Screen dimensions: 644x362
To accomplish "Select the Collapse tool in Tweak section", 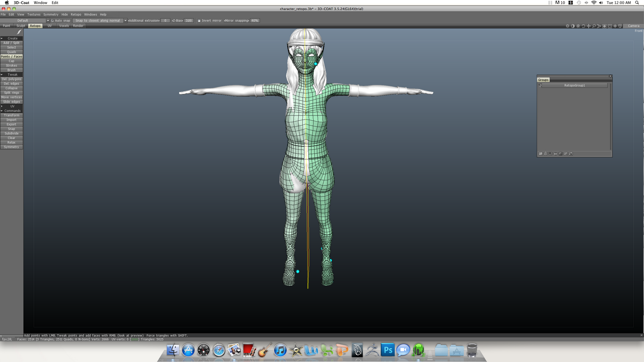I will point(11,88).
